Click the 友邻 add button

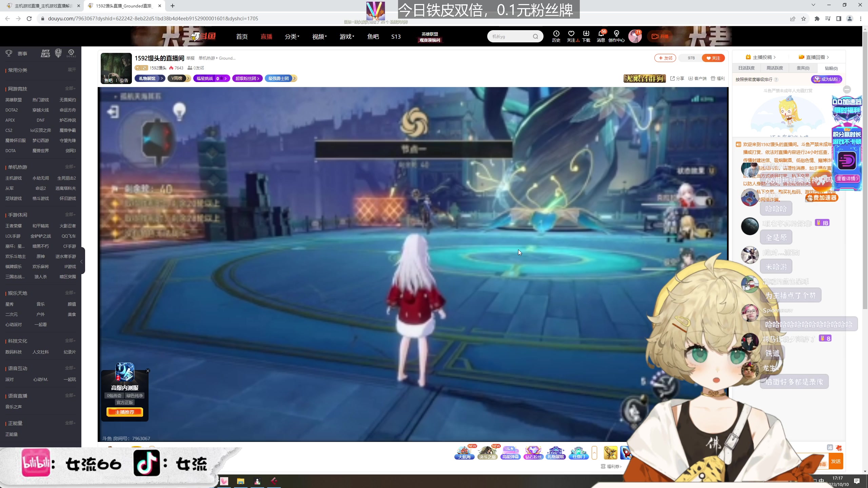(665, 58)
